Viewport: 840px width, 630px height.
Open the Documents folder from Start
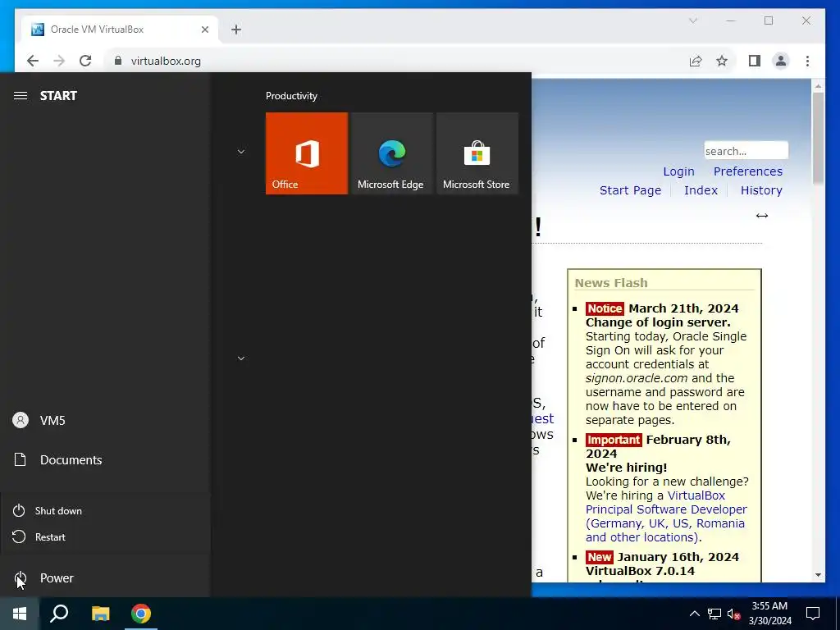click(105, 459)
